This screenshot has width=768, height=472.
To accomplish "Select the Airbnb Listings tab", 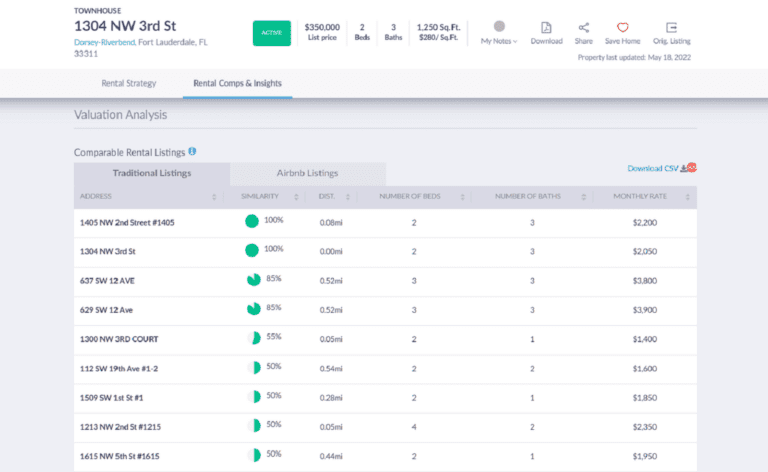I will [x=307, y=173].
